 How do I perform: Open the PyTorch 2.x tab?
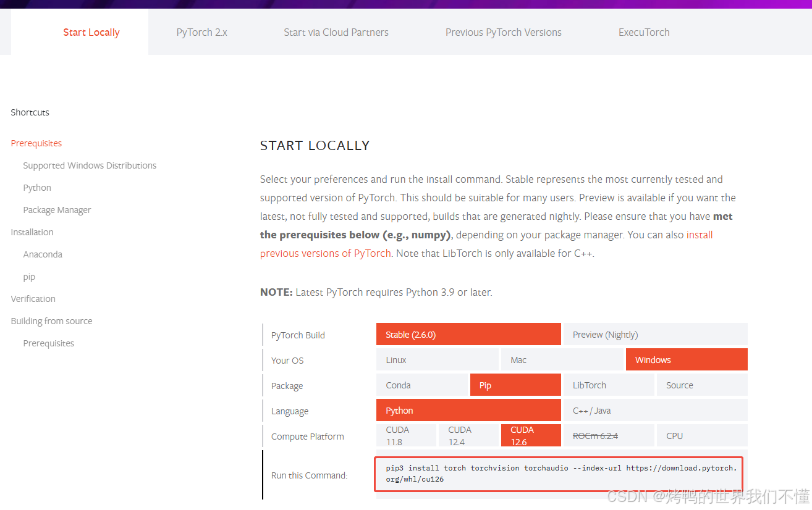(202, 32)
